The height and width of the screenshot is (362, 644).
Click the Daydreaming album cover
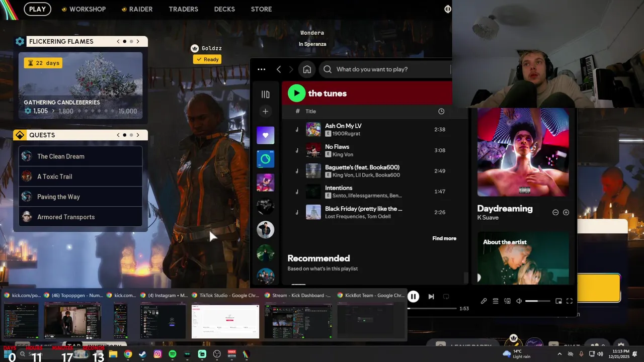[523, 152]
